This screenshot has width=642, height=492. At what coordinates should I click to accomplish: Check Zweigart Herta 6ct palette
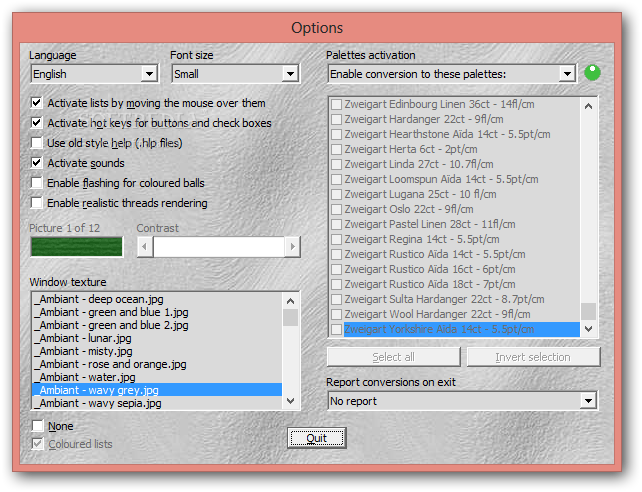tap(336, 149)
